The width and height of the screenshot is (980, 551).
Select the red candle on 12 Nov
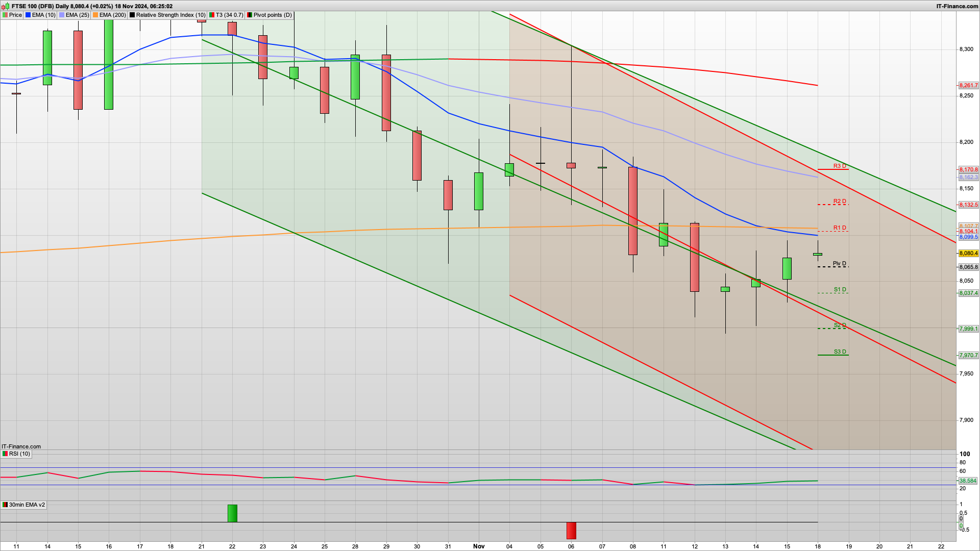(695, 257)
